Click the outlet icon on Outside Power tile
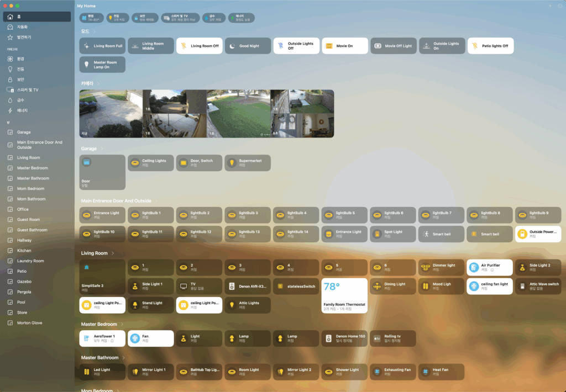This screenshot has height=392, width=566. coord(522,234)
